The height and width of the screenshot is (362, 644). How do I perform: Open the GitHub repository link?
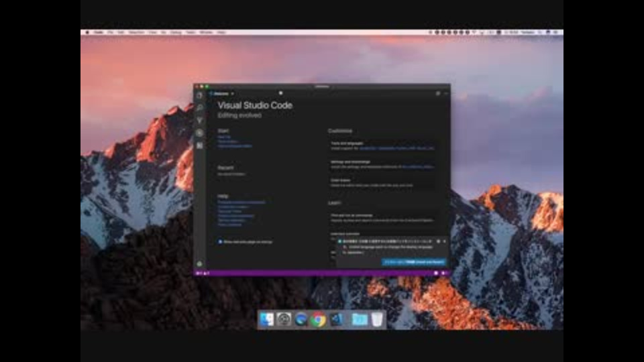(x=232, y=221)
